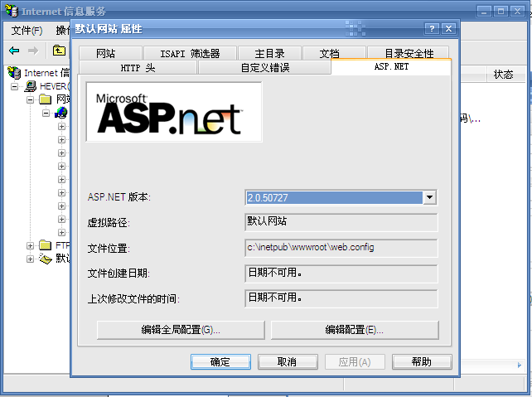The image size is (532, 397).
Task: Click the 虚拟路径 field showing 默认网站
Action: (341, 222)
